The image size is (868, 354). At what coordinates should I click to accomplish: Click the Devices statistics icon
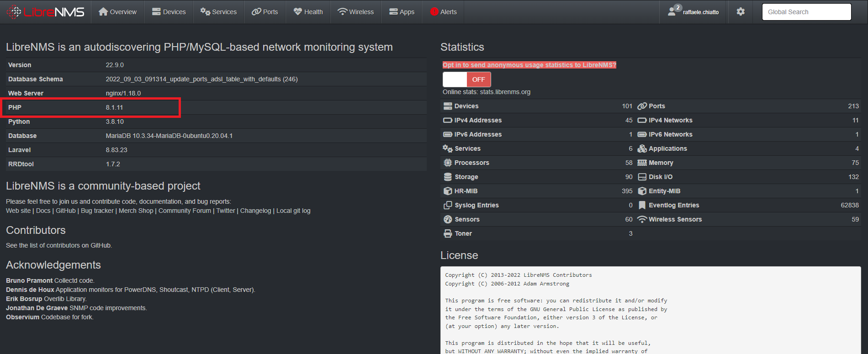click(x=448, y=106)
